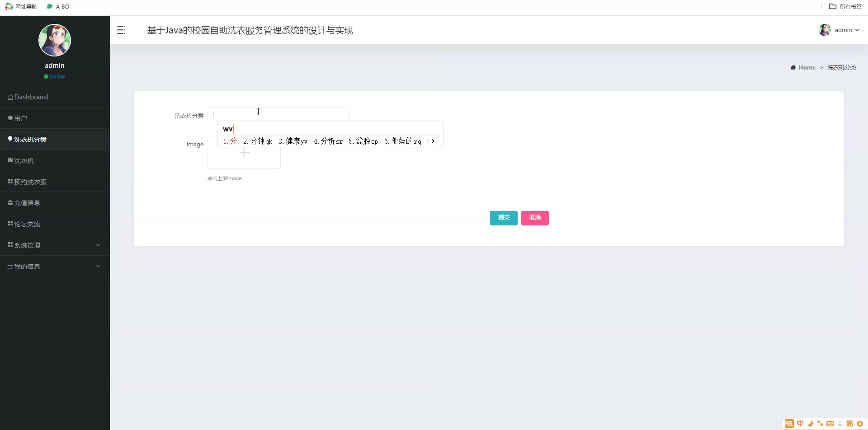Image resolution: width=868 pixels, height=430 pixels.
Task: Choose IME candidate 3 健康
Action: 293,141
